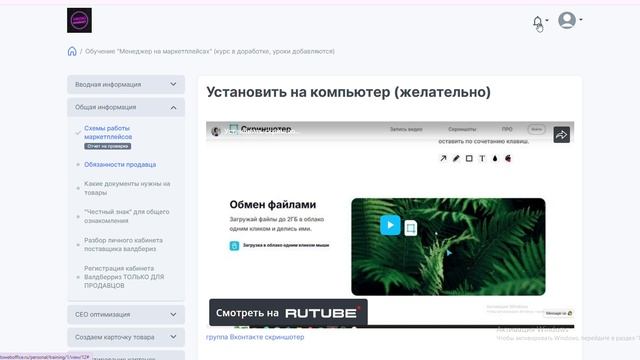This screenshot has width=640, height=360.
Task: Select the arrow drawing tool icon
Action: (x=443, y=158)
